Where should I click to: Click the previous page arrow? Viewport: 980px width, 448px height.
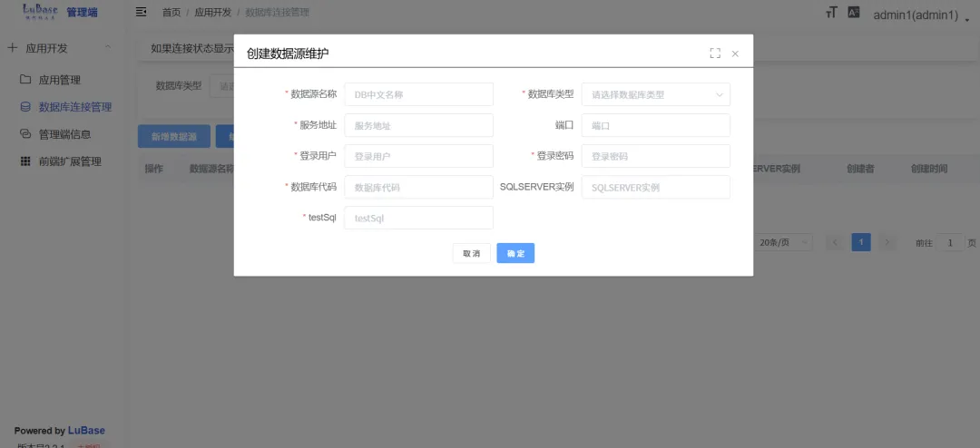[835, 242]
